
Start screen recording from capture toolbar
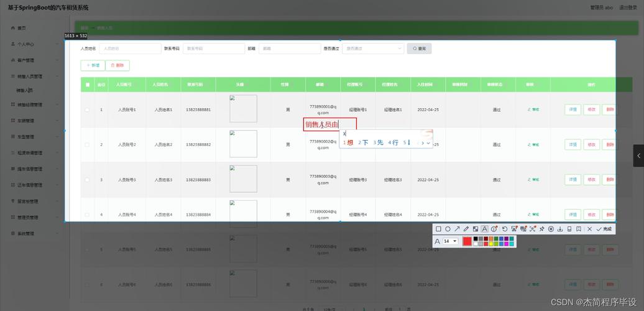(551, 229)
